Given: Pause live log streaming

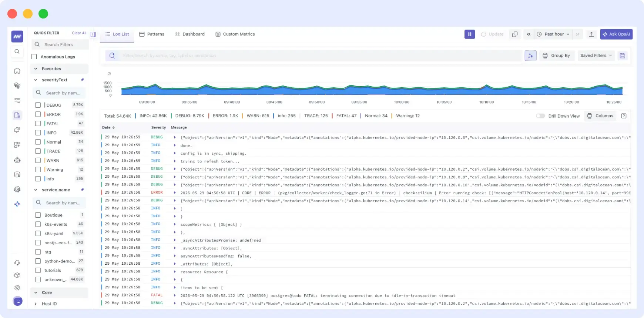Looking at the screenshot, I should (470, 34).
